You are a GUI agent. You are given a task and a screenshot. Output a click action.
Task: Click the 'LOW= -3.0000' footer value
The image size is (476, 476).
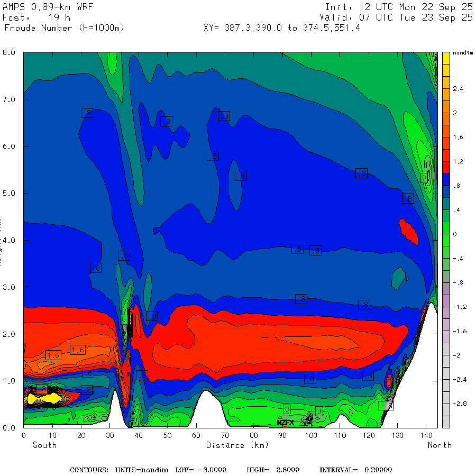tap(200, 470)
